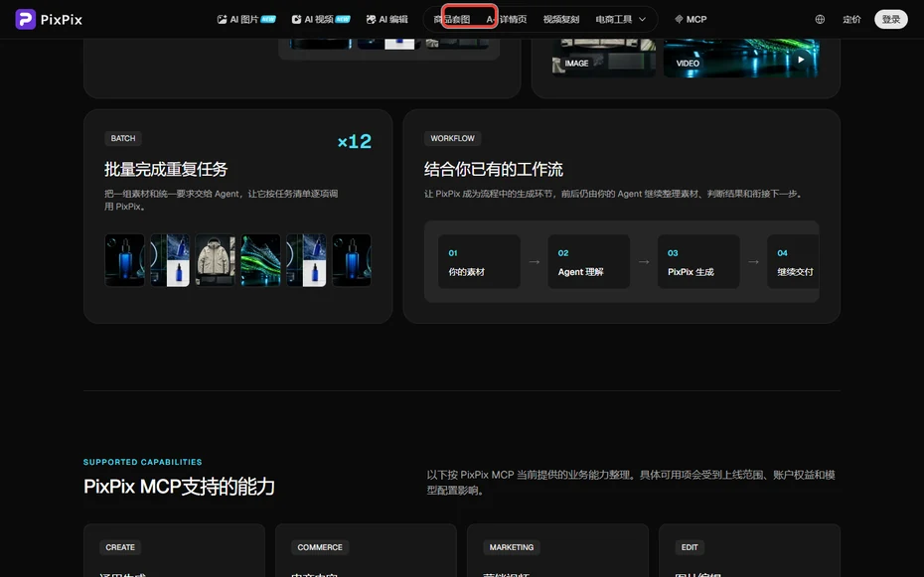
Task: Open the 定价 pricing link
Action: 851,20
